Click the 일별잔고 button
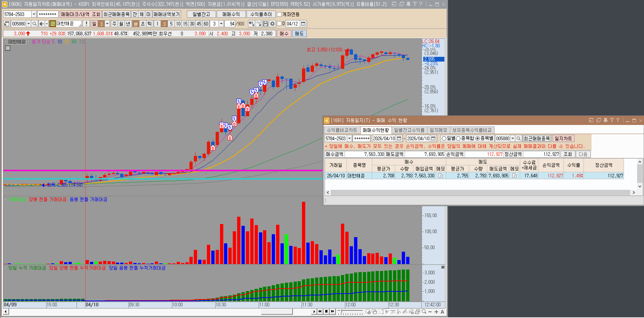The width and height of the screenshot is (644, 318). point(201,14)
